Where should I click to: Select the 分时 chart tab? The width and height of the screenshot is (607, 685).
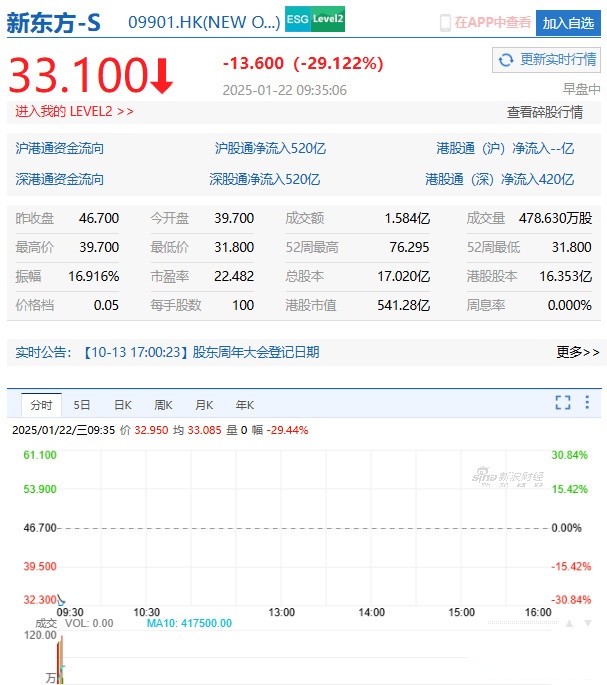point(42,405)
